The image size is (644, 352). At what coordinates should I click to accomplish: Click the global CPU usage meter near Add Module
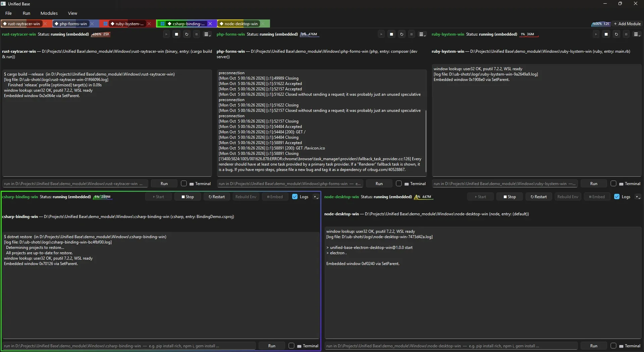click(601, 24)
